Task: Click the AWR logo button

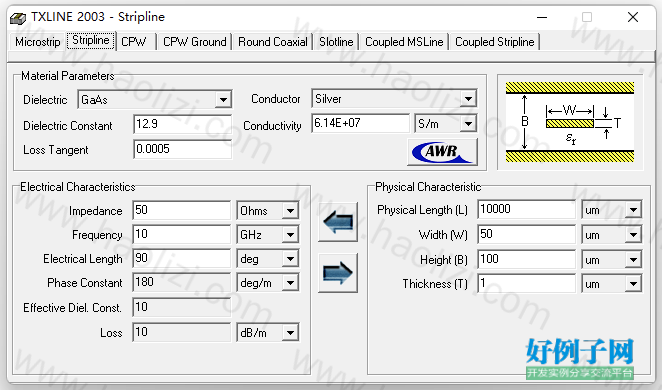Action: [442, 152]
